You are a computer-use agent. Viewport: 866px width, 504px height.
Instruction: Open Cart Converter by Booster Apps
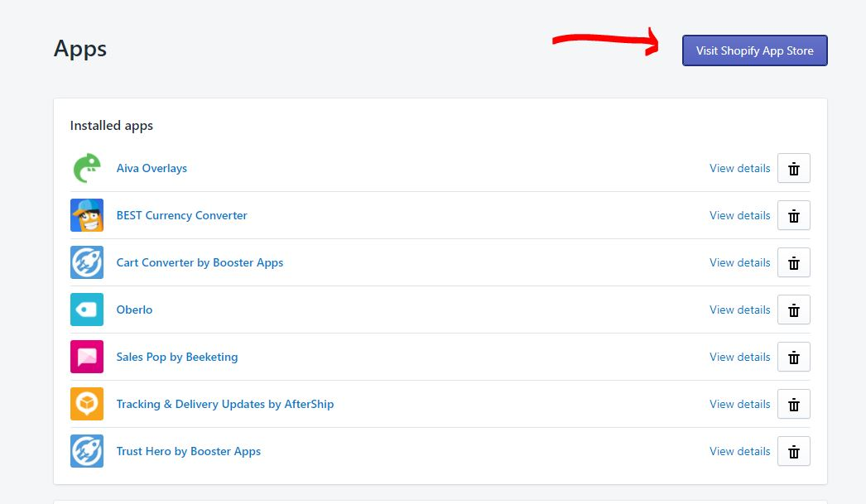[x=200, y=263]
